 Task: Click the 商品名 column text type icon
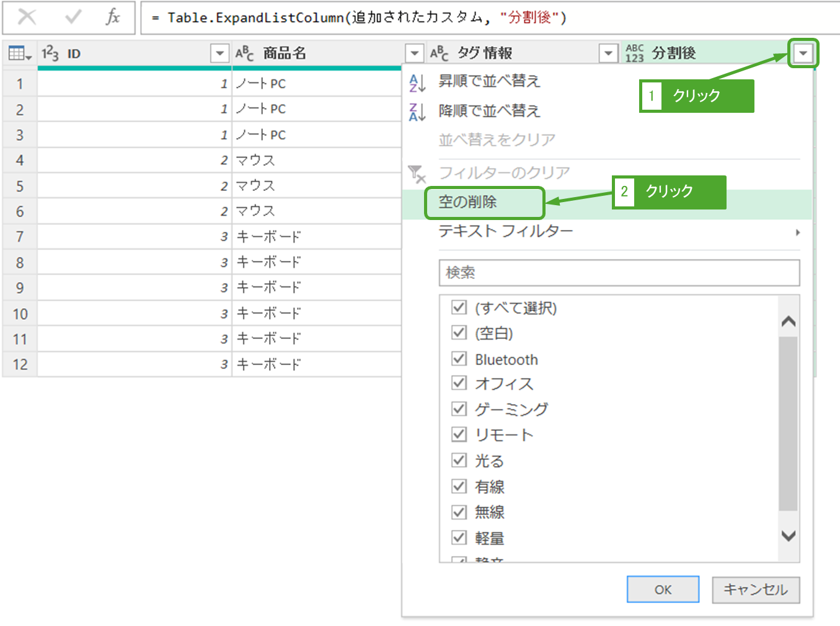(x=245, y=54)
